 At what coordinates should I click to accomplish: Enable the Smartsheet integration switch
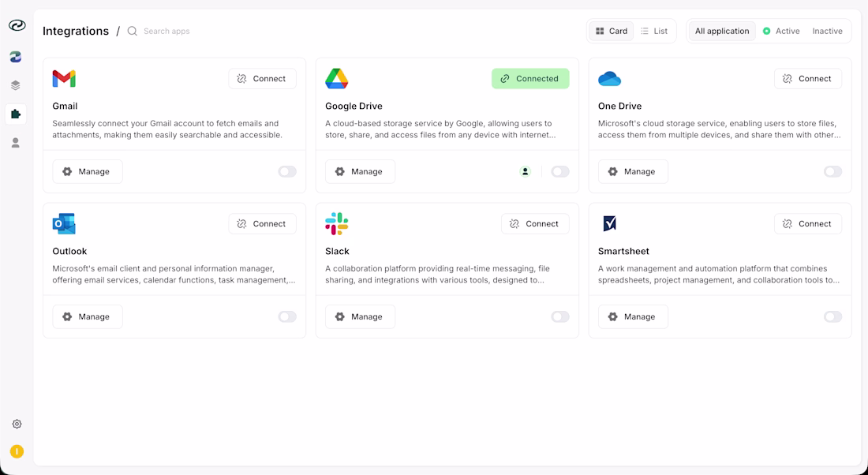point(833,316)
